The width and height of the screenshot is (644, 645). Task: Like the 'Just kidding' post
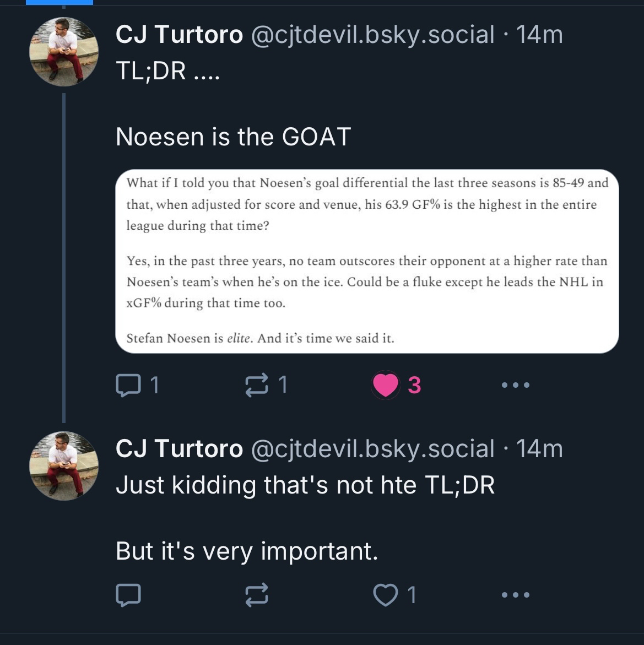pyautogui.click(x=386, y=595)
